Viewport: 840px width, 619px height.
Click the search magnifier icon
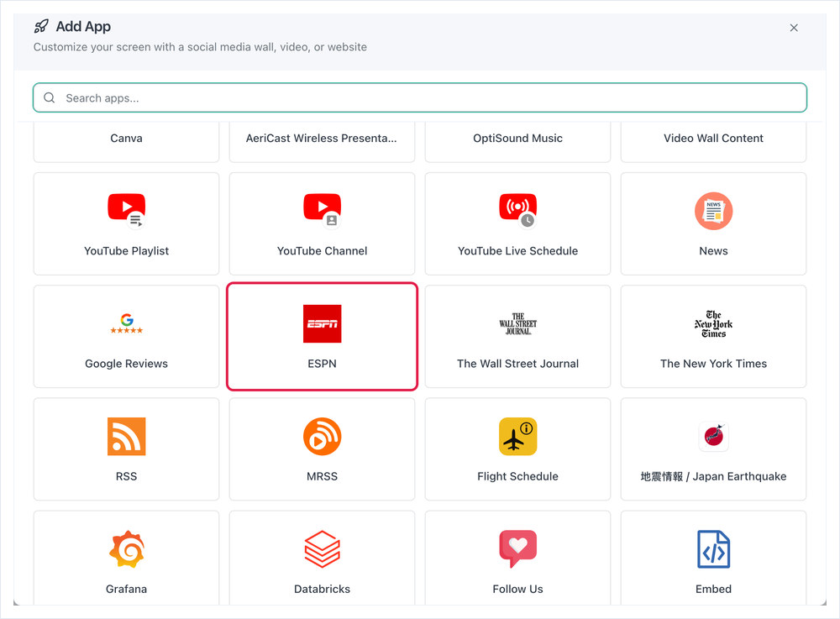coord(50,97)
